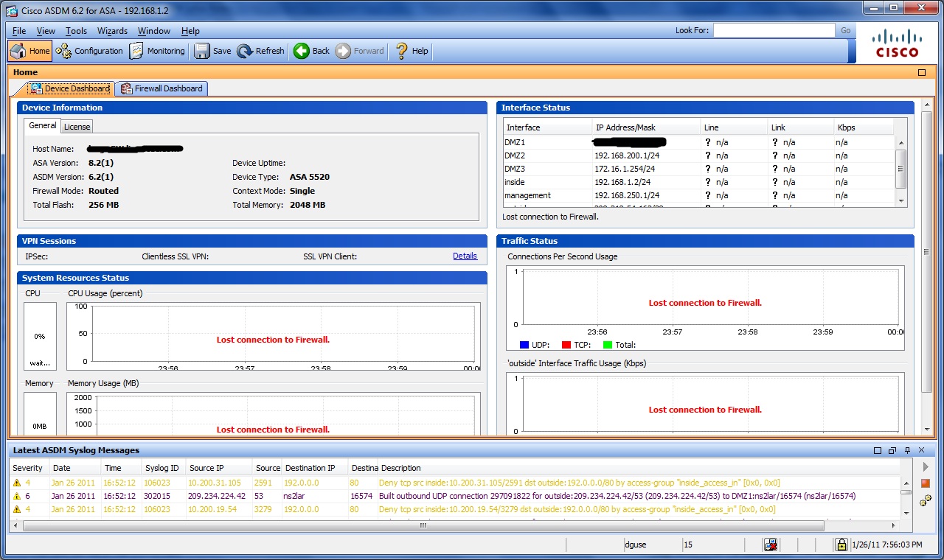
Task: Maximize the Home panel
Action: [922, 72]
